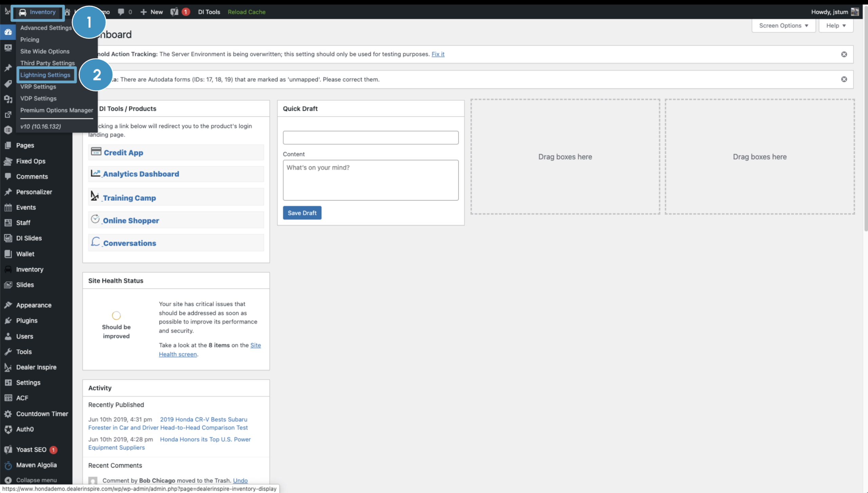Click the Collapse menu arrow icon

pos(8,480)
